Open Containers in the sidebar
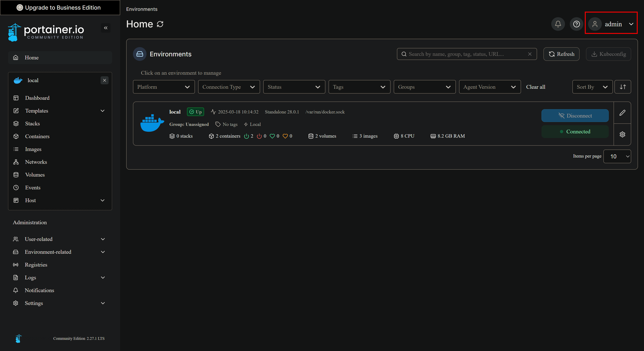Viewport: 644px width, 351px height. point(37,136)
